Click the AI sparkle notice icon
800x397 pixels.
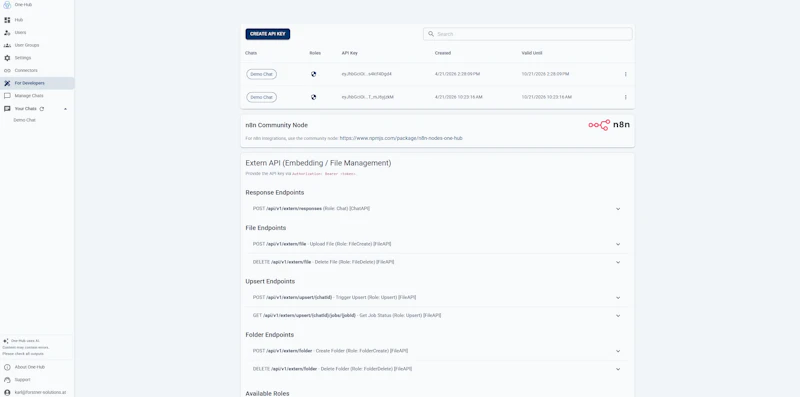tap(6, 341)
